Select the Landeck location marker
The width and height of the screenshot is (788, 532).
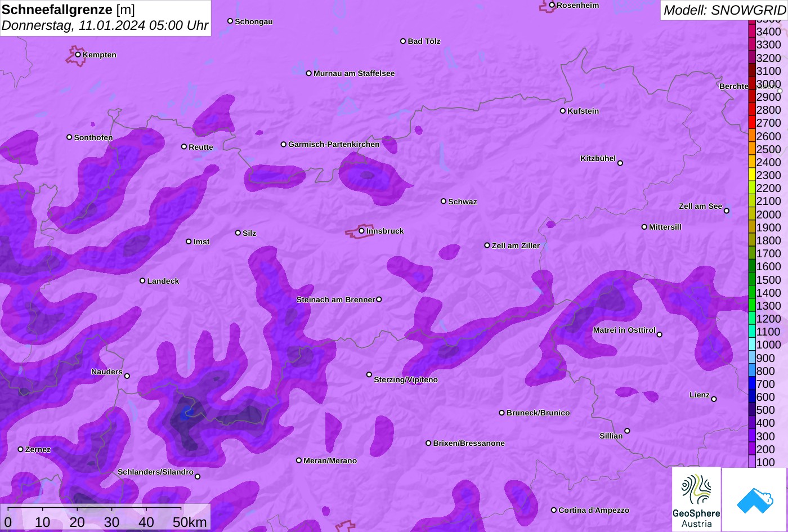coord(142,281)
